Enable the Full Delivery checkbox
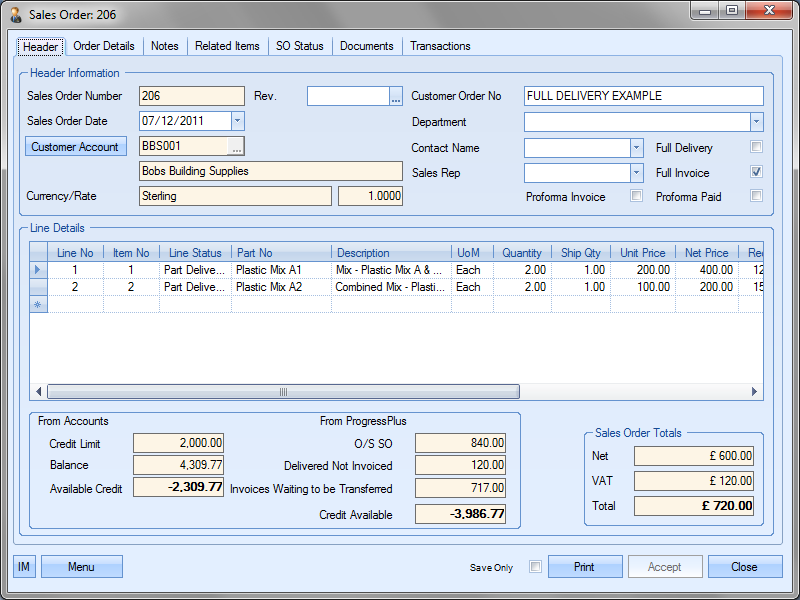Viewport: 800px width, 600px height. tap(757, 147)
